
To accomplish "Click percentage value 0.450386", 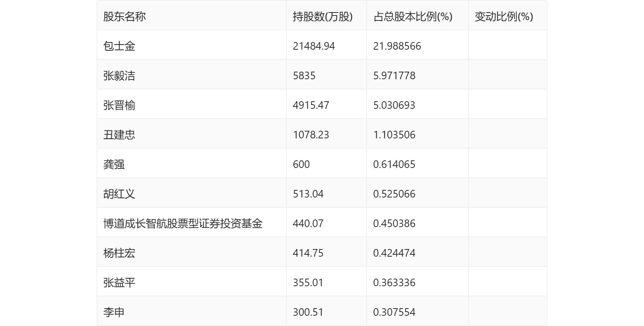I will point(394,223).
